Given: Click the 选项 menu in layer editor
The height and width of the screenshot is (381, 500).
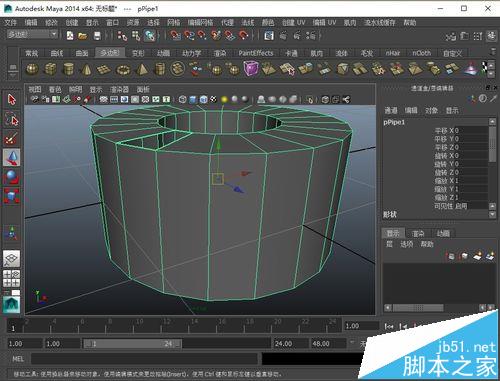Looking at the screenshot, I should click(x=406, y=244).
